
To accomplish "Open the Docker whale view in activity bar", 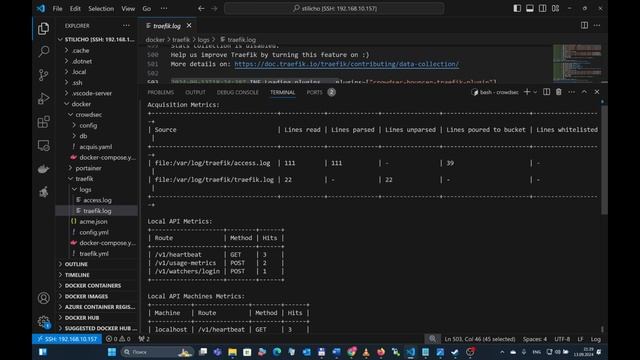I will 43,169.
